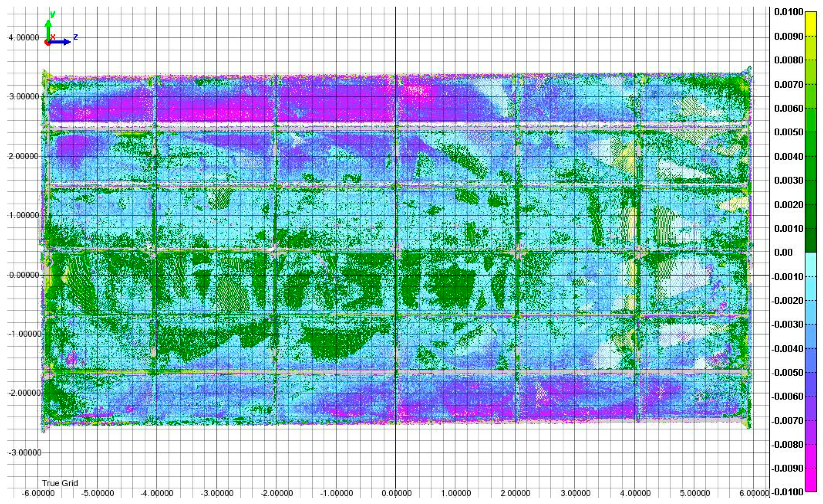Click the left axis label 4.00000
823x504 pixels.
pos(24,37)
